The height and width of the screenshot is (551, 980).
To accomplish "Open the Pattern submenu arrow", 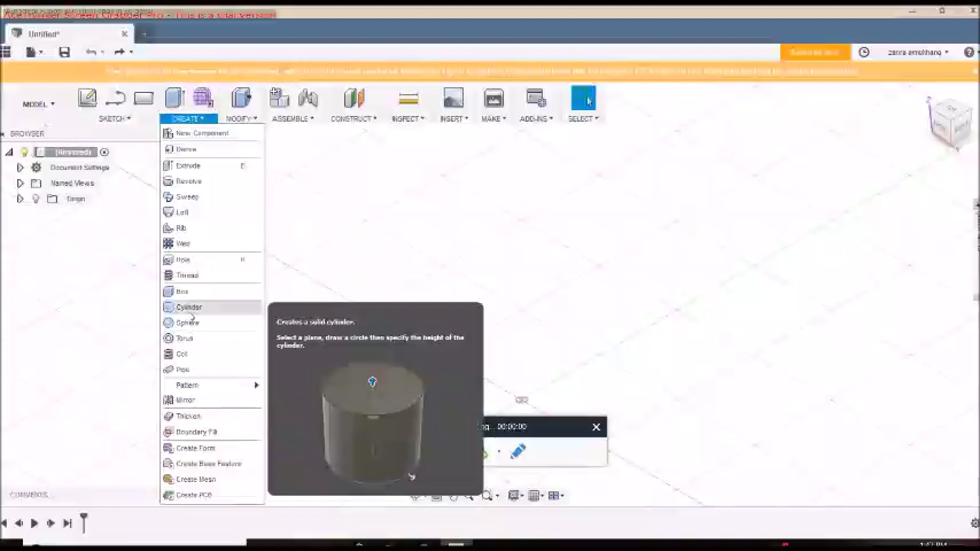I will tap(256, 385).
